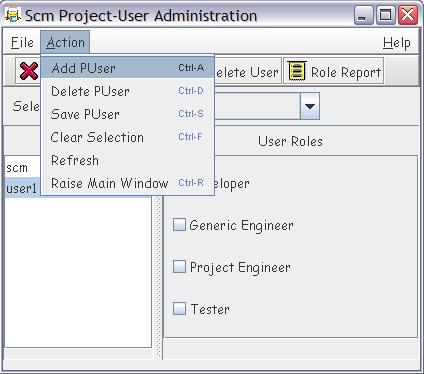Viewport: 424px width, 374px height.
Task: Close the open Action menu
Action: point(65,42)
